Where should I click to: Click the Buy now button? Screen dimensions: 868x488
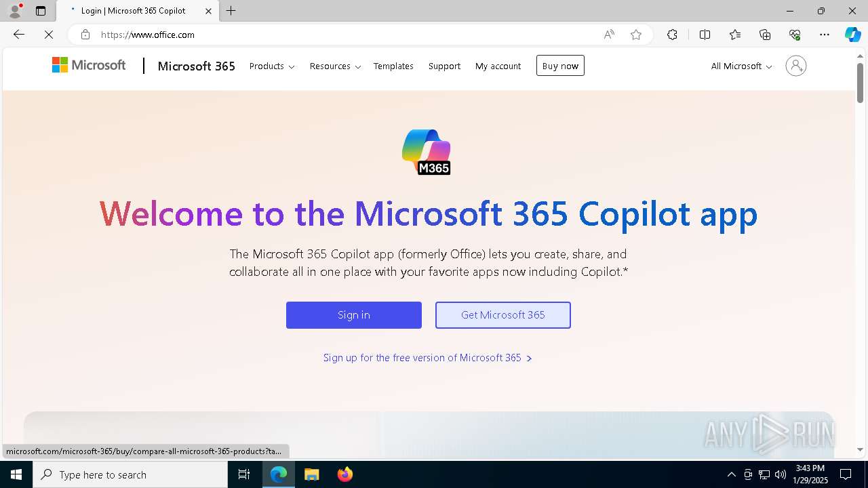[x=560, y=66]
